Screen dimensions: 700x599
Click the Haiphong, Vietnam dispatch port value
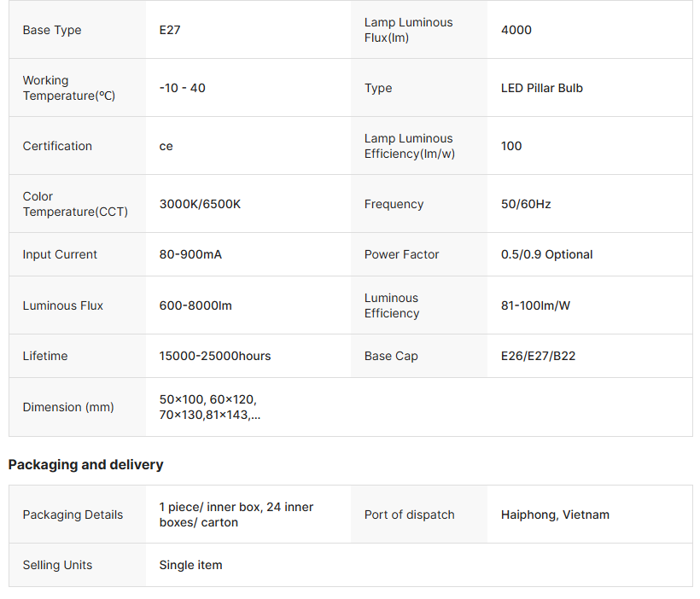tap(555, 515)
